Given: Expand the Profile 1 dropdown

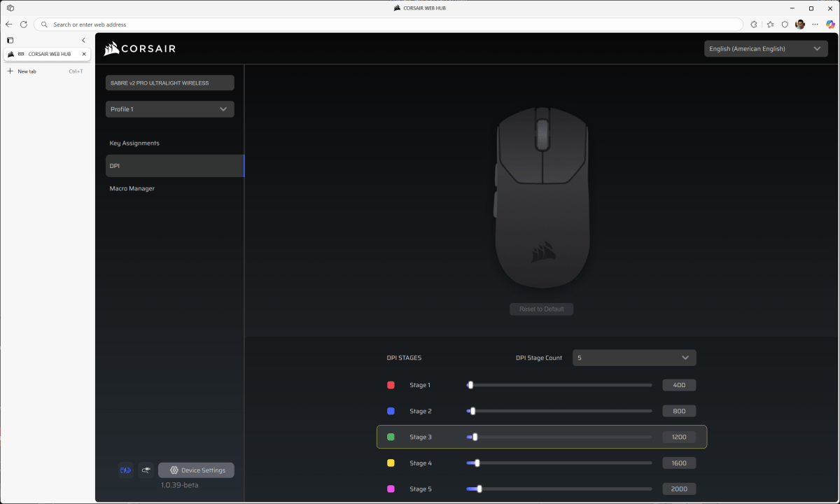Looking at the screenshot, I should point(169,109).
